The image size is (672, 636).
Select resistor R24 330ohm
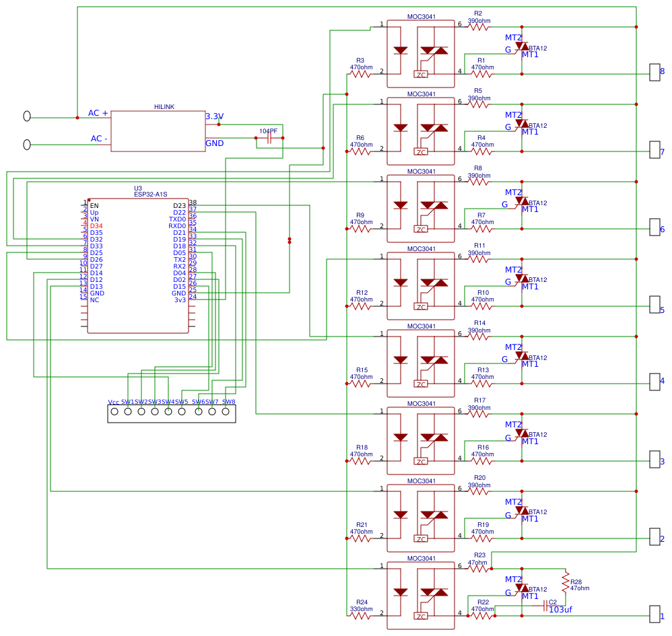[x=360, y=614]
